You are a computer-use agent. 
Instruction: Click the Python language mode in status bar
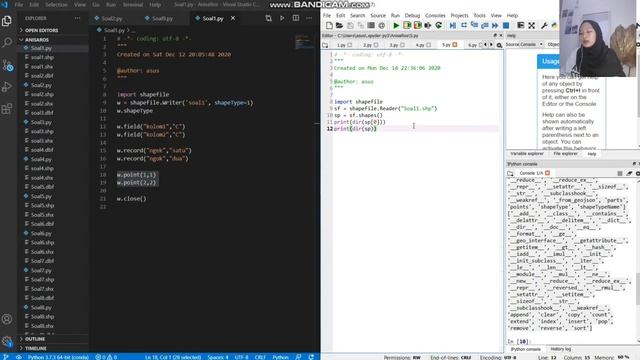click(x=280, y=357)
